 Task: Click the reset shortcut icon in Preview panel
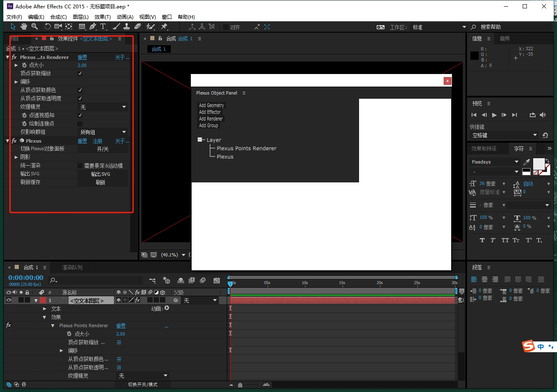click(545, 135)
